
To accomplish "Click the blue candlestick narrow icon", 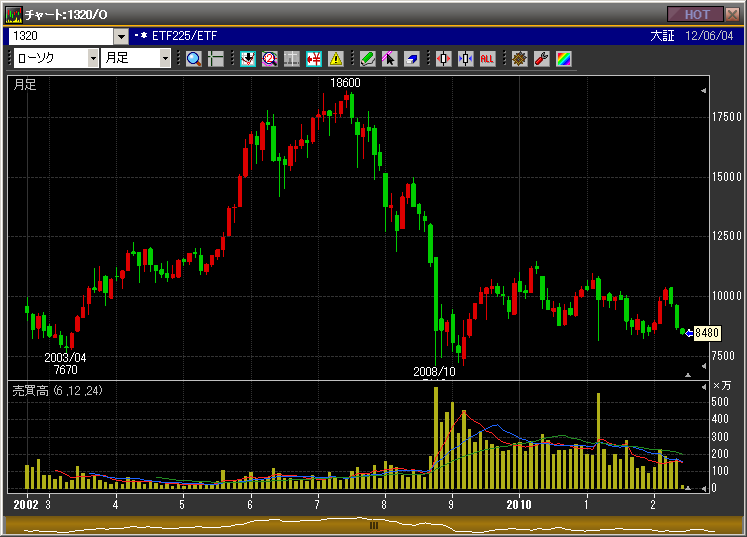I will 465,58.
